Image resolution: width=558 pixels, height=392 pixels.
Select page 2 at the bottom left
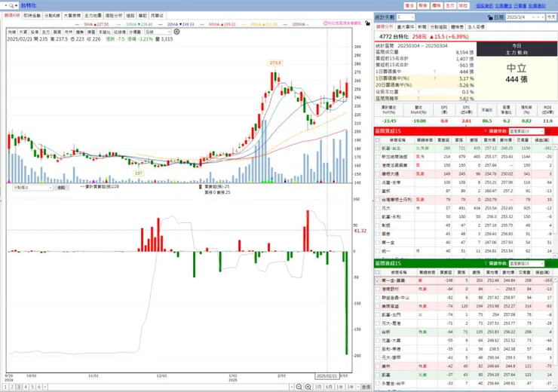[x=12, y=387]
